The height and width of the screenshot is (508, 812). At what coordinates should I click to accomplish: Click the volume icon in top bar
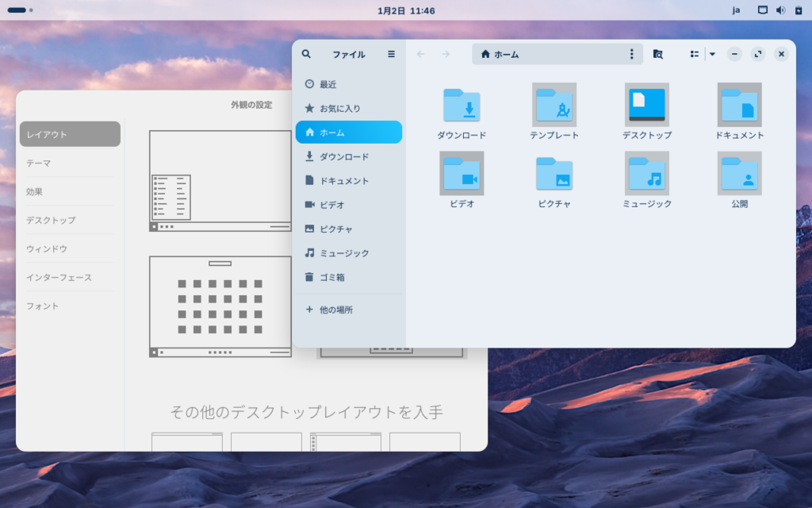click(780, 10)
